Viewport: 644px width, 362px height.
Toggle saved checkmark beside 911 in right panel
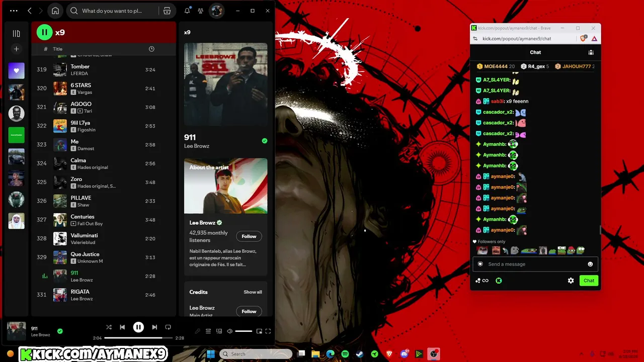click(x=264, y=141)
